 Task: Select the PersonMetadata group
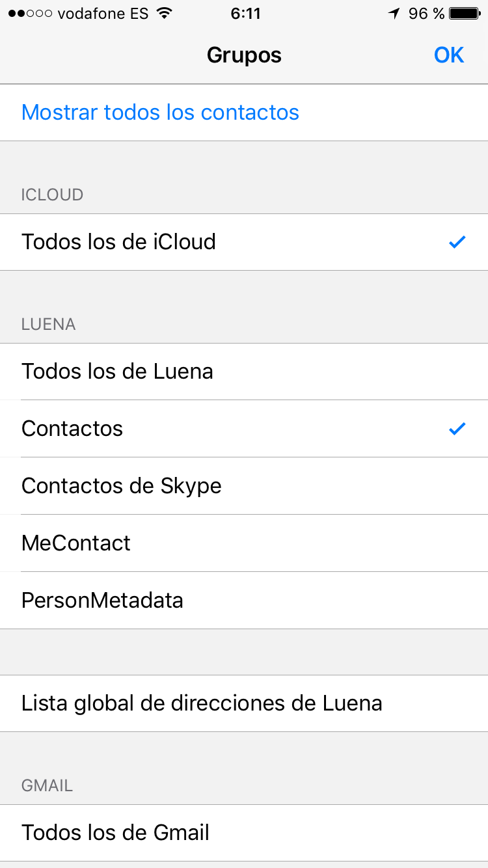pyautogui.click(x=102, y=600)
